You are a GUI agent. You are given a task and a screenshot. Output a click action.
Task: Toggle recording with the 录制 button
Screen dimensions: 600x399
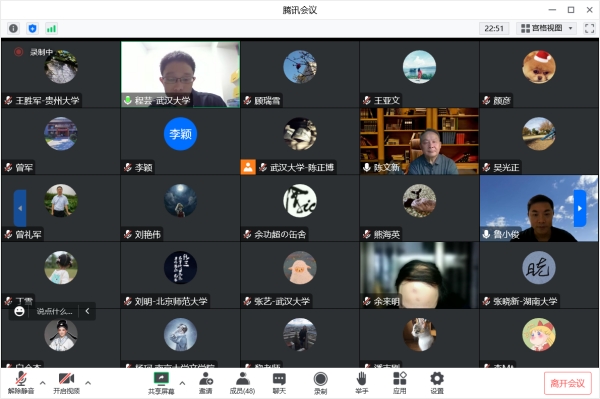pos(320,383)
